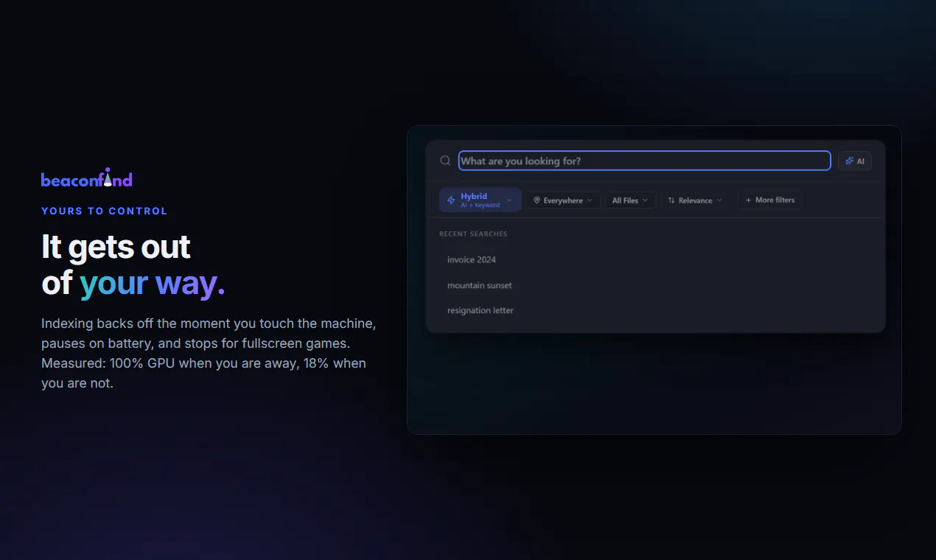Click the More filters button
Viewport: 936px width, 560px height.
pos(769,200)
